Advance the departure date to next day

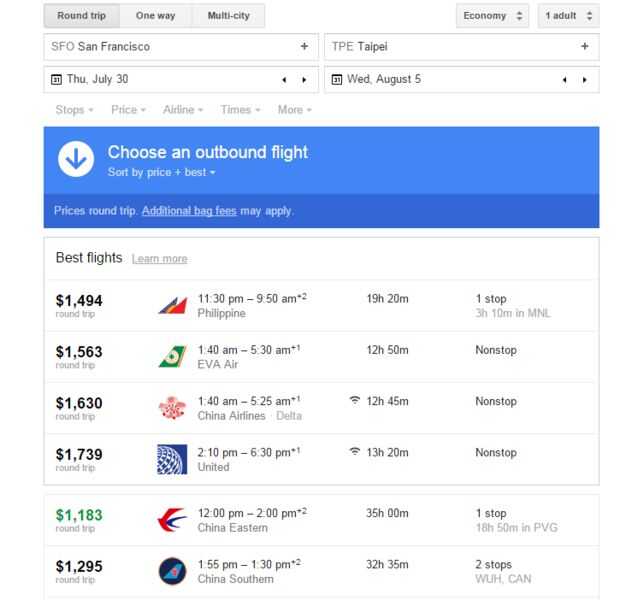click(304, 79)
